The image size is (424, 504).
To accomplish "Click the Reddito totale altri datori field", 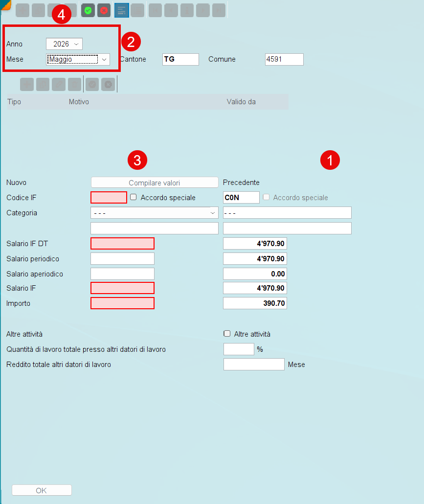I will click(x=254, y=364).
